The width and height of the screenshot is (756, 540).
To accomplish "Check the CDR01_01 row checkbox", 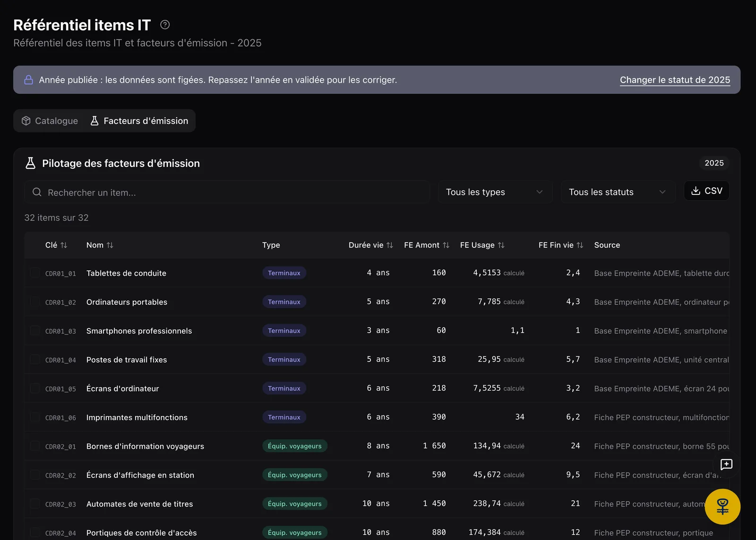I will pos(35,273).
